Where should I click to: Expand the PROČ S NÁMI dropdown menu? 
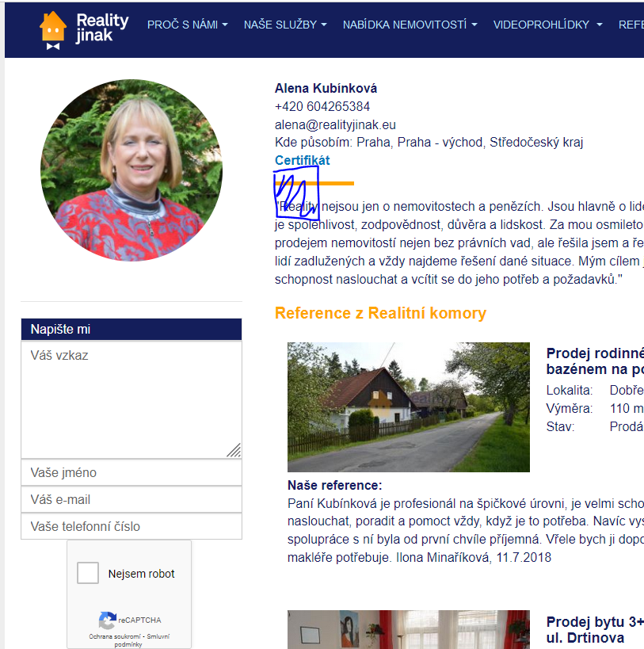pyautogui.click(x=188, y=25)
